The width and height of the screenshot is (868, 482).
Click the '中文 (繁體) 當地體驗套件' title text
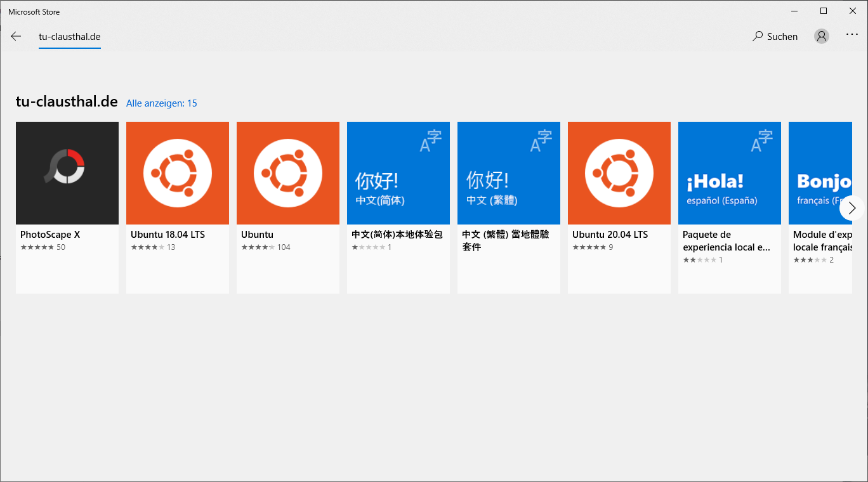point(506,241)
